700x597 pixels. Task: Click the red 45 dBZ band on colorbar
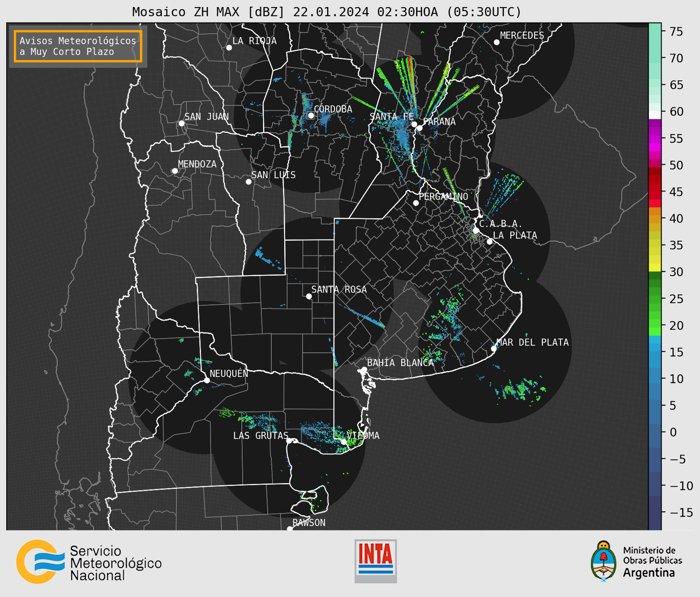pyautogui.click(x=655, y=192)
